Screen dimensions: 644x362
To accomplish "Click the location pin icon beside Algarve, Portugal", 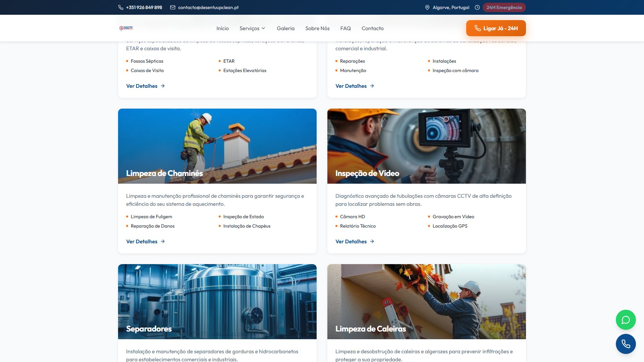I will click(x=427, y=7).
